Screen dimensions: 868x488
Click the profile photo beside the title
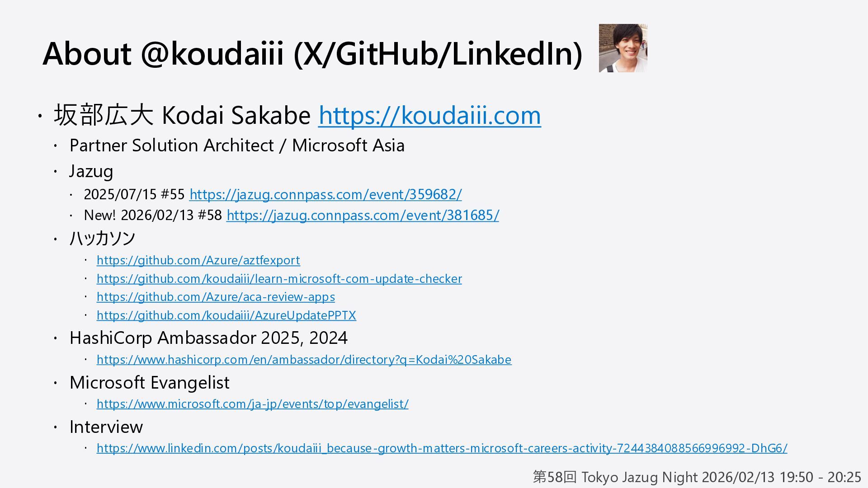pos(623,48)
